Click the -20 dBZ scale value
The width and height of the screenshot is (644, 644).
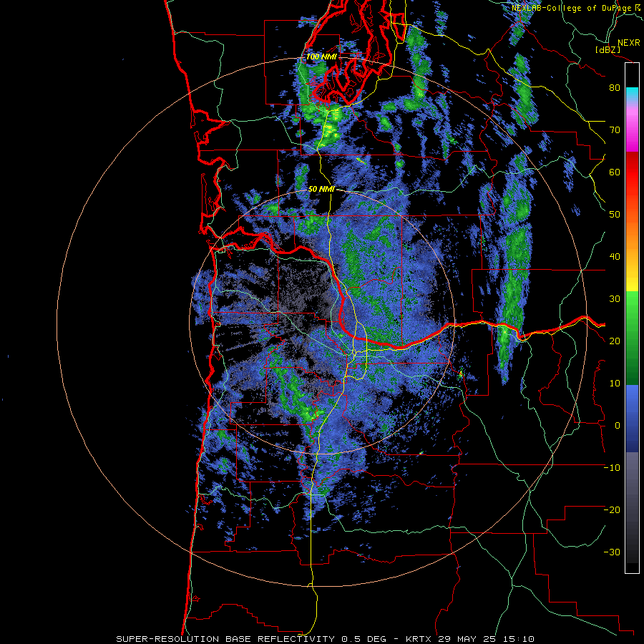[x=612, y=509]
